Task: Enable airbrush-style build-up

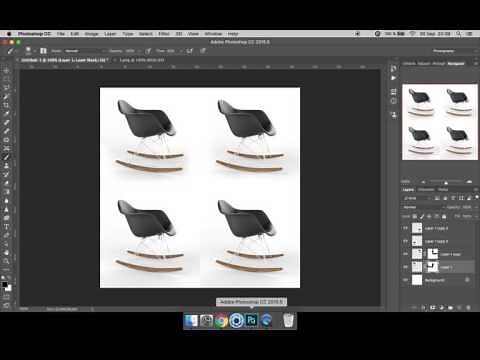Action: [190, 51]
